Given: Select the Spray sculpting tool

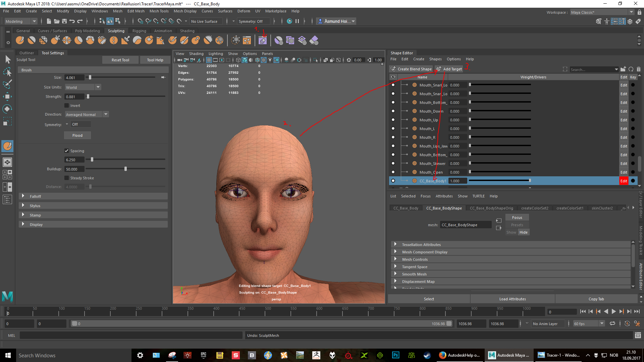Looking at the screenshot, I should point(102,41).
